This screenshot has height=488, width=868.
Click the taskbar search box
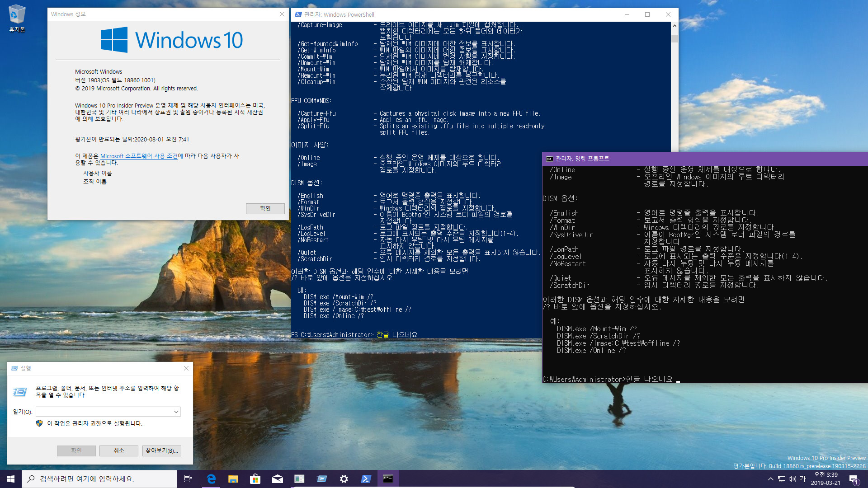[99, 479]
